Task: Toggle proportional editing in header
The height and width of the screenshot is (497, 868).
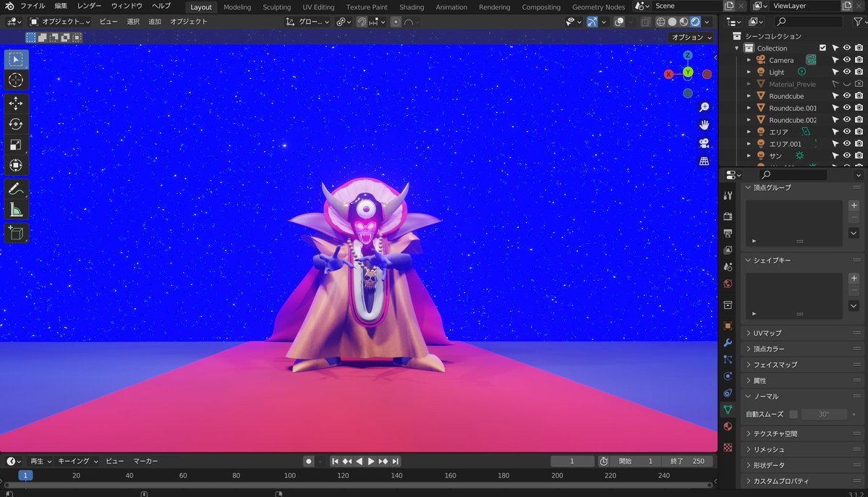Action: click(396, 22)
